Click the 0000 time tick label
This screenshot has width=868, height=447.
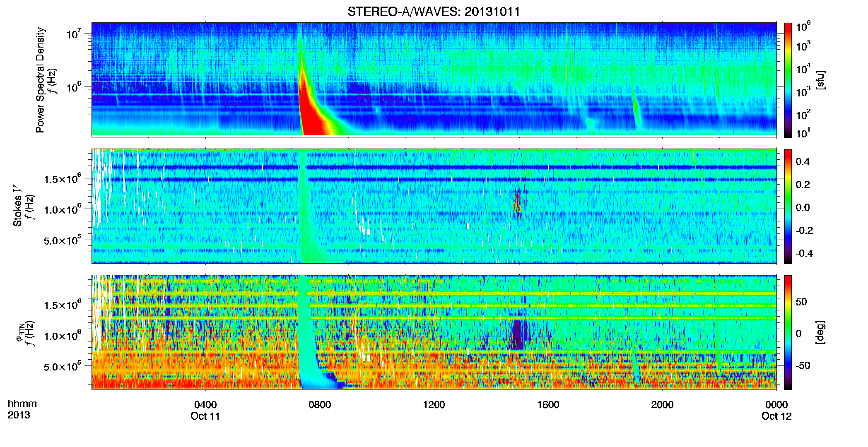point(776,404)
